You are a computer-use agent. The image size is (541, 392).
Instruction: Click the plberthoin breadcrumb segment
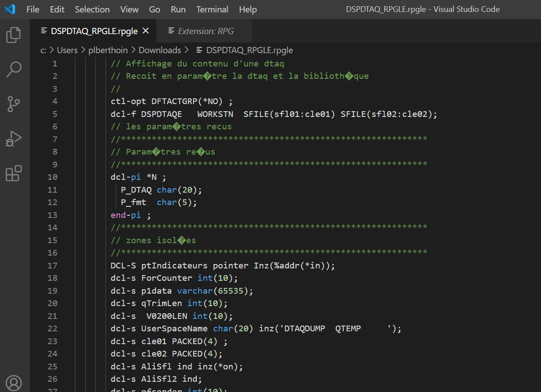click(108, 50)
